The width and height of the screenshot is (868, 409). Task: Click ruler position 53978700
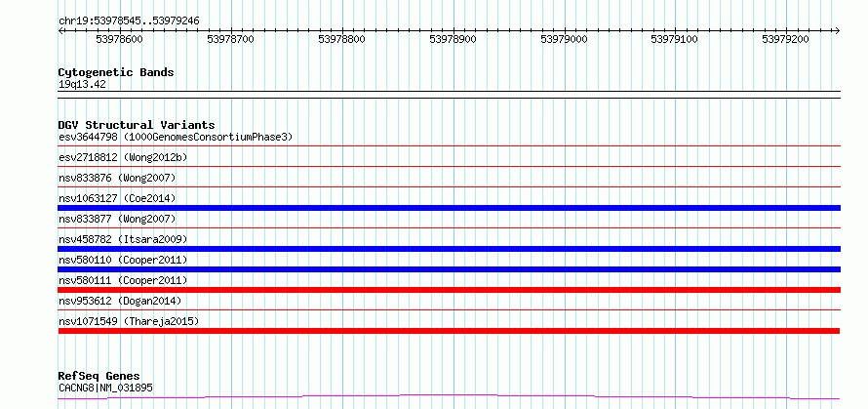[x=230, y=39]
